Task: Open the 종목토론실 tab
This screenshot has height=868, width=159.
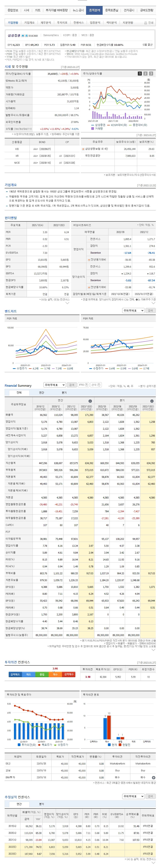Action: click(112, 11)
